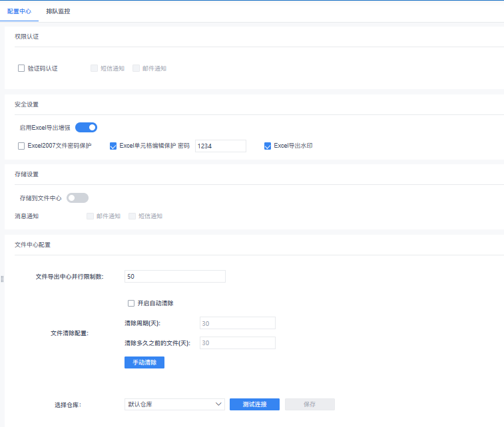Tick 邮件通知 under 权限认证
The image size is (504, 427).
coord(136,69)
